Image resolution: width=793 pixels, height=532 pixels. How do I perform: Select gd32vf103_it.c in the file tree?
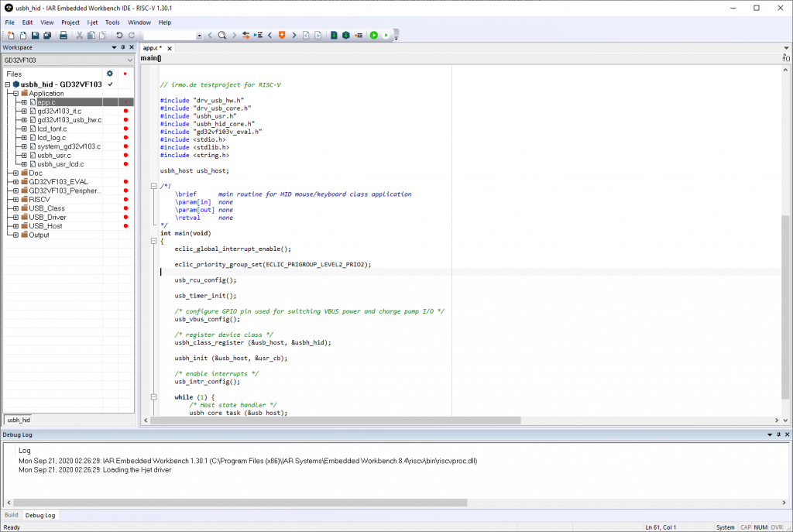click(59, 112)
